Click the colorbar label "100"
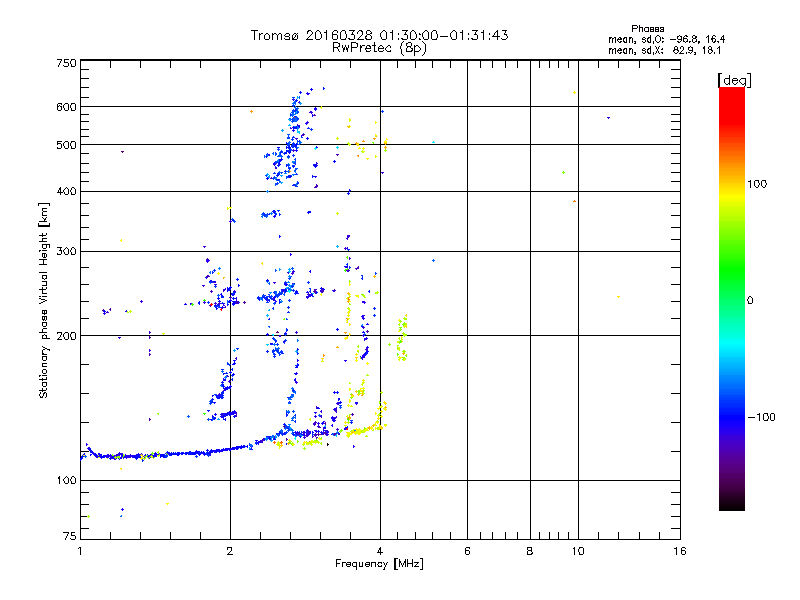The image size is (800, 600). (757, 184)
